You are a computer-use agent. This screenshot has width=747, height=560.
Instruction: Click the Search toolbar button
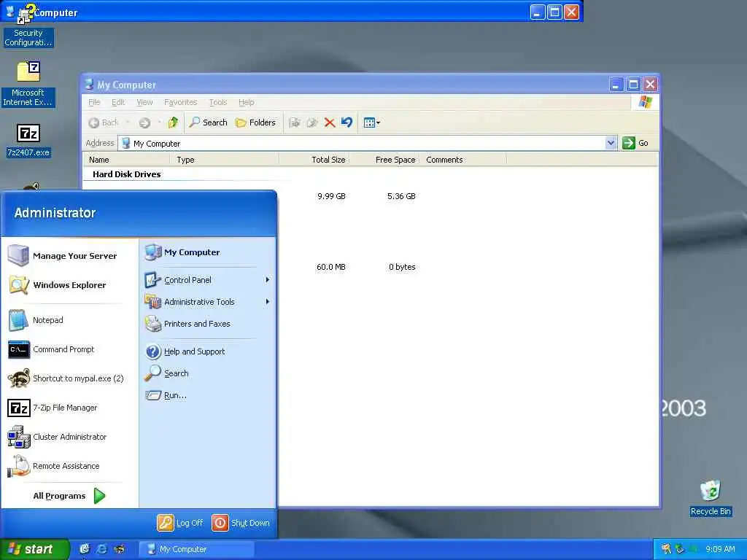tap(208, 122)
